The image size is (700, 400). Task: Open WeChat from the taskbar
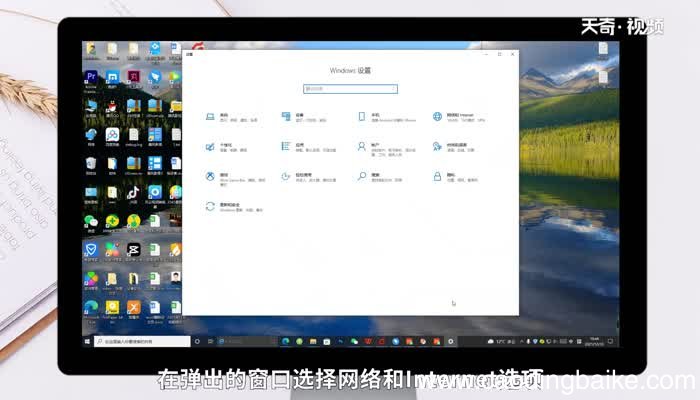pyautogui.click(x=354, y=342)
